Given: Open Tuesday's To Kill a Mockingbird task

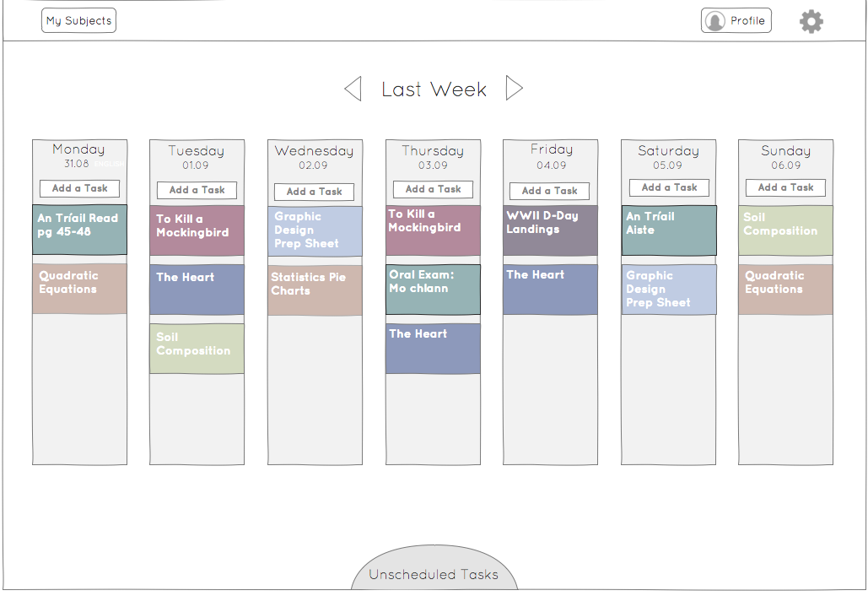Looking at the screenshot, I should (197, 230).
